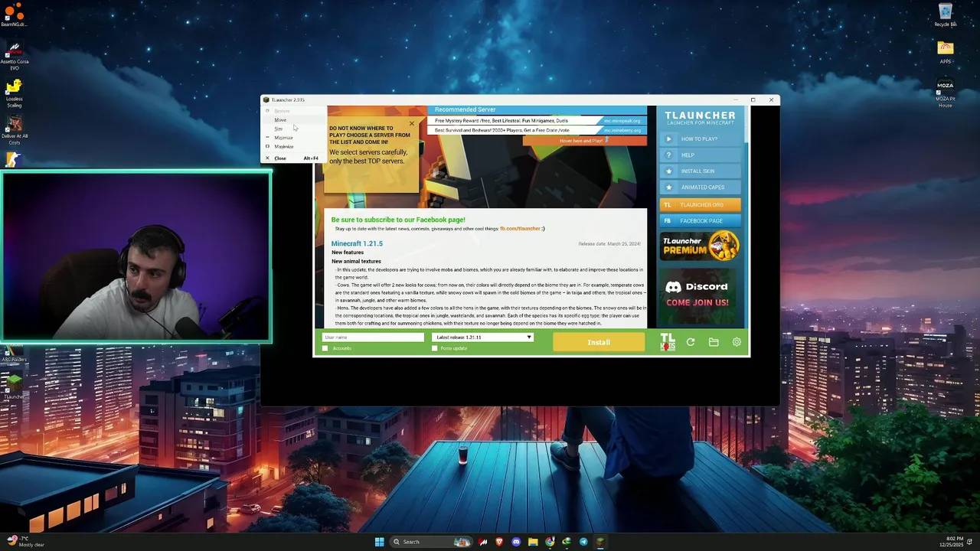Screen dimensions: 980x551
Task: Click the refresh icon in TLauncher
Action: (x=691, y=342)
